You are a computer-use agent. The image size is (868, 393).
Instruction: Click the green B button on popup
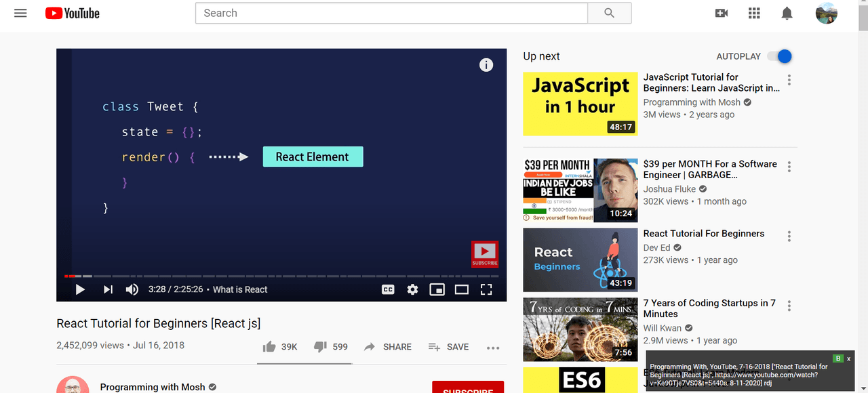pos(838,358)
